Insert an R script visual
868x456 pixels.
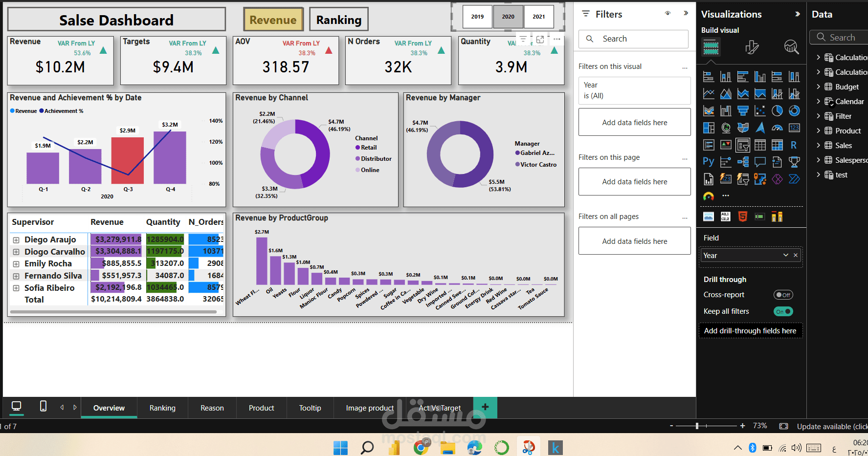pyautogui.click(x=794, y=145)
